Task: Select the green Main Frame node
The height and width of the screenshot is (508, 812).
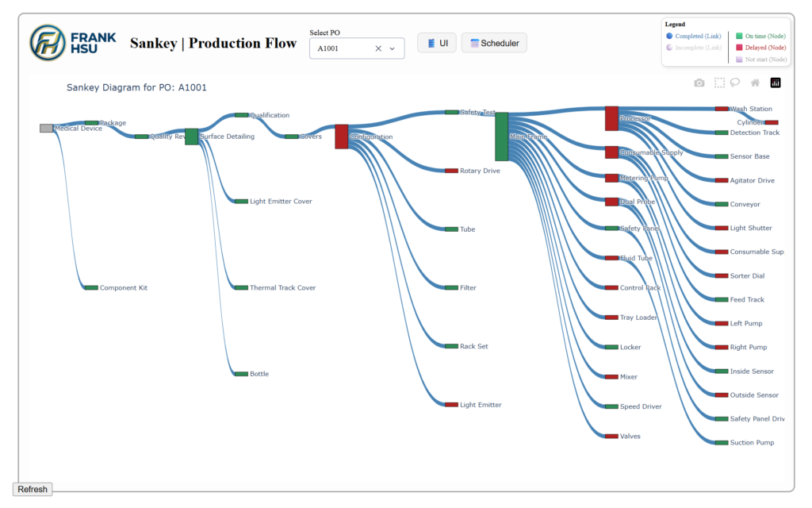Action: tap(501, 137)
